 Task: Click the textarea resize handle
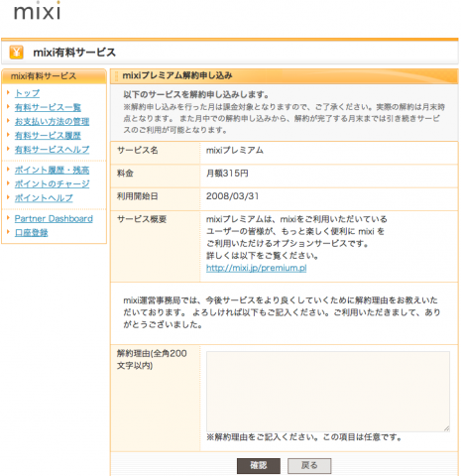click(x=446, y=428)
